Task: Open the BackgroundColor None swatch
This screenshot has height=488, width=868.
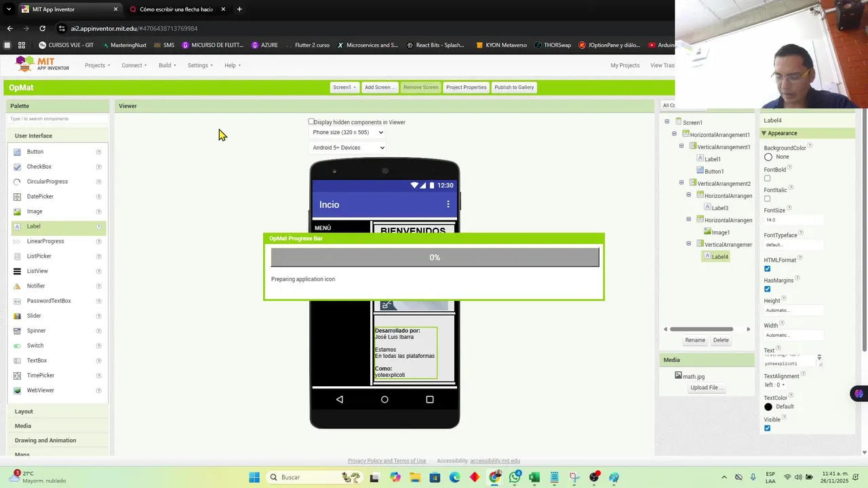Action: [768, 157]
